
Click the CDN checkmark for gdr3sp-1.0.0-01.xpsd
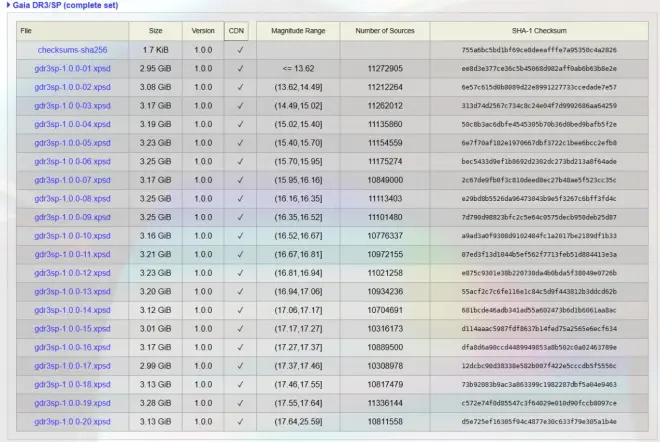pos(240,68)
